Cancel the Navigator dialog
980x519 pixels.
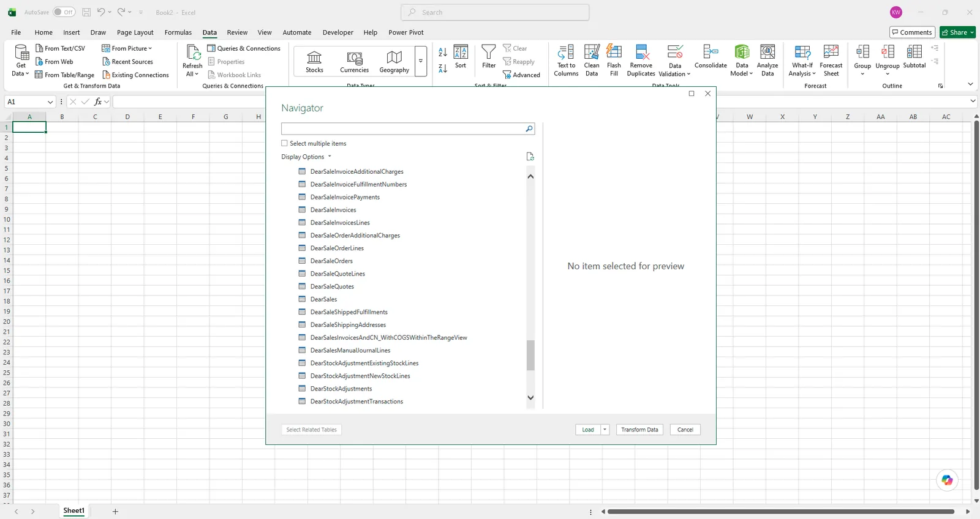(685, 430)
